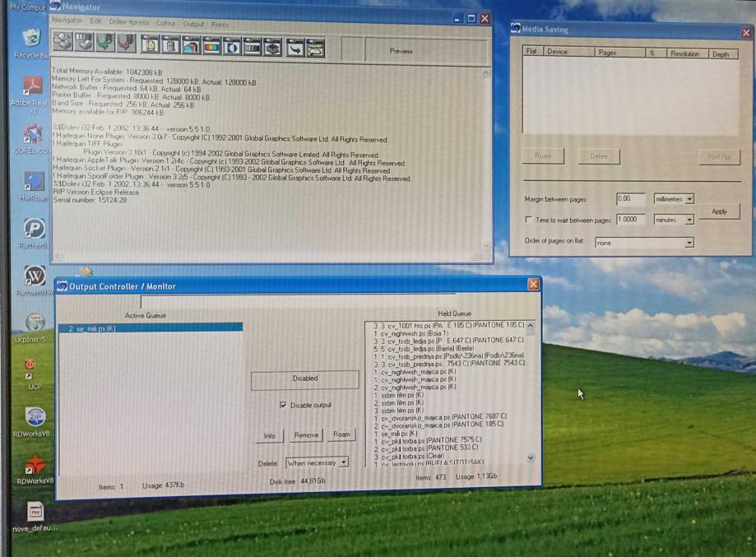756x557 pixels.
Task: Open the Navigator menu
Action: pos(67,21)
